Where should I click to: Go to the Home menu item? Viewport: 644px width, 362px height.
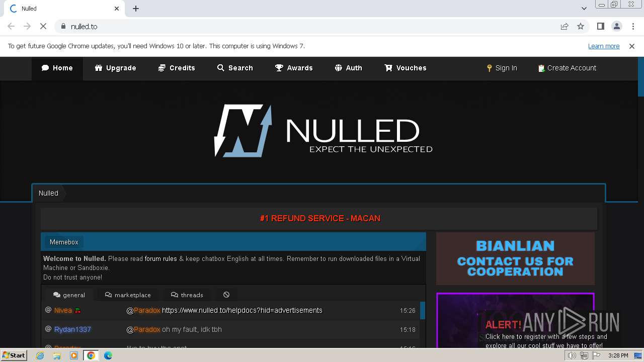pos(57,68)
